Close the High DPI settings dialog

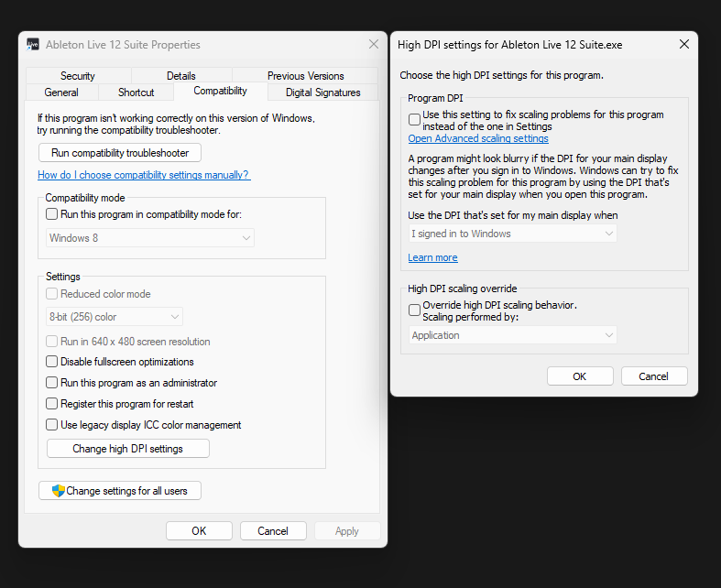683,45
